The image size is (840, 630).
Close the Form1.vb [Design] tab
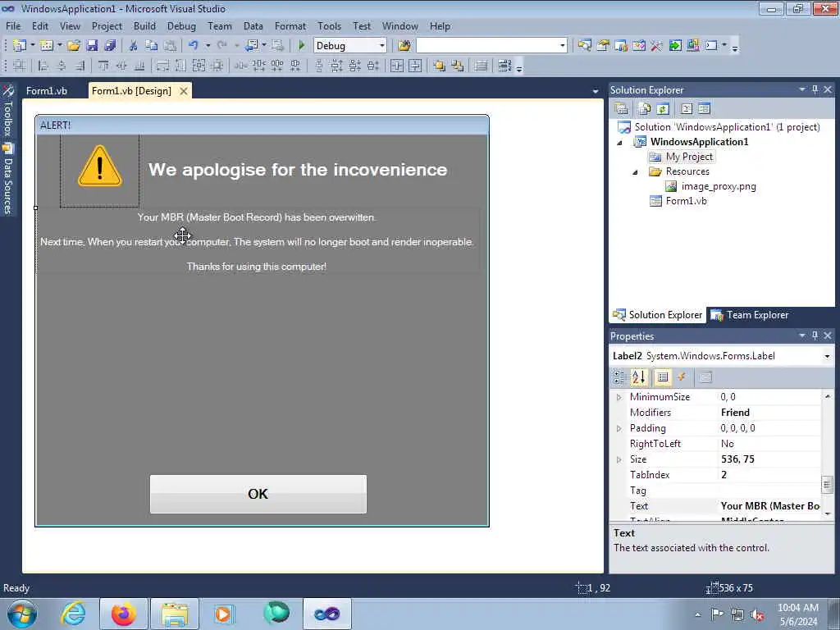184,91
